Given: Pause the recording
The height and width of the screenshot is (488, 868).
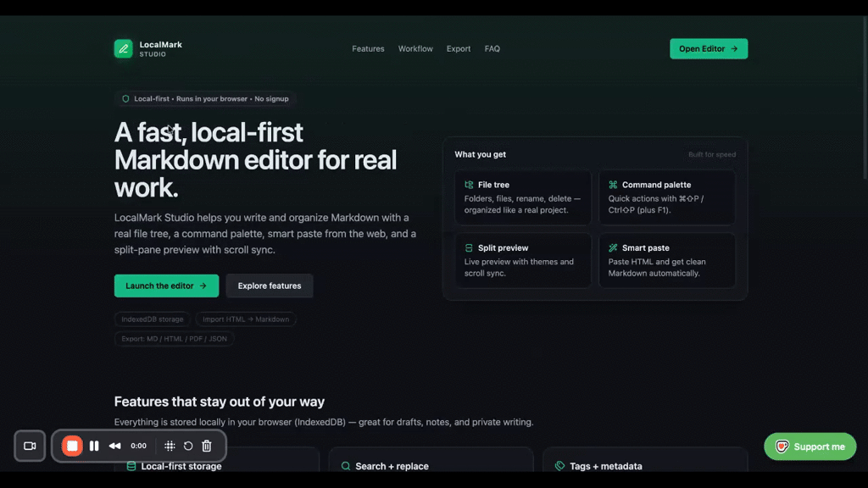Looking at the screenshot, I should 94,446.
